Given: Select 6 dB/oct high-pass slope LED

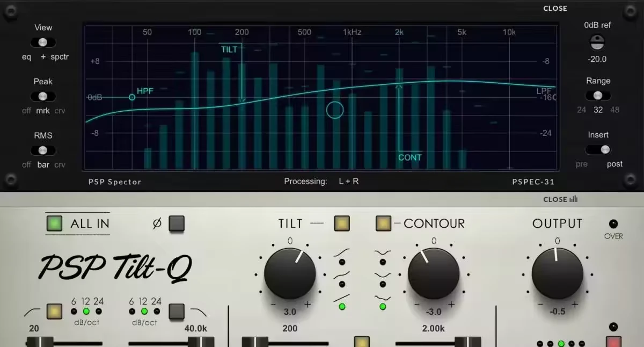Looking at the screenshot, I should tap(74, 311).
